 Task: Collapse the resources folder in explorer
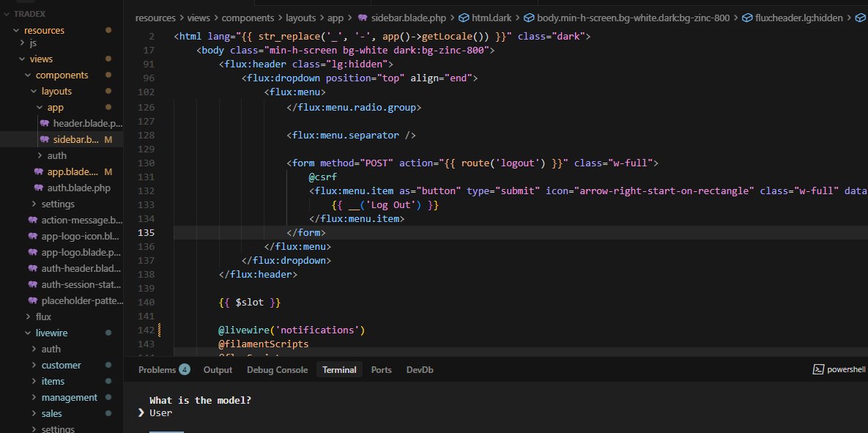pyautogui.click(x=44, y=31)
